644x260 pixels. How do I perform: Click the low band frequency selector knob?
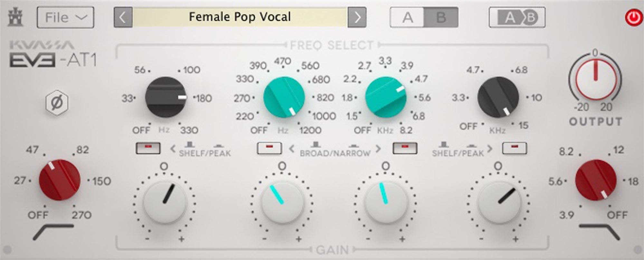point(166,97)
